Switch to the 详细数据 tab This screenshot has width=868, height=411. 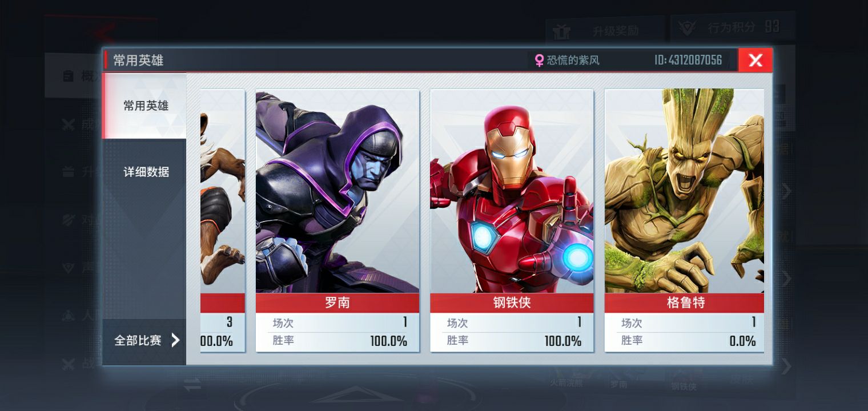[146, 172]
